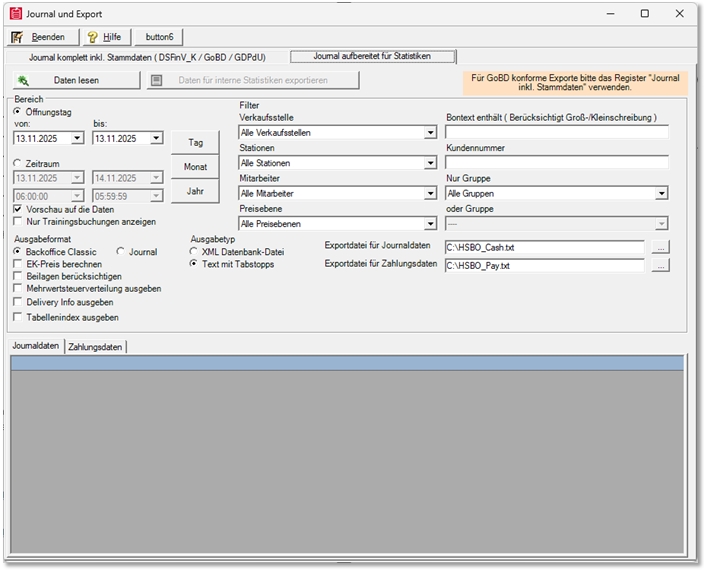The image size is (704, 571).
Task: Click the Beenden exit icon button
Action: point(18,37)
